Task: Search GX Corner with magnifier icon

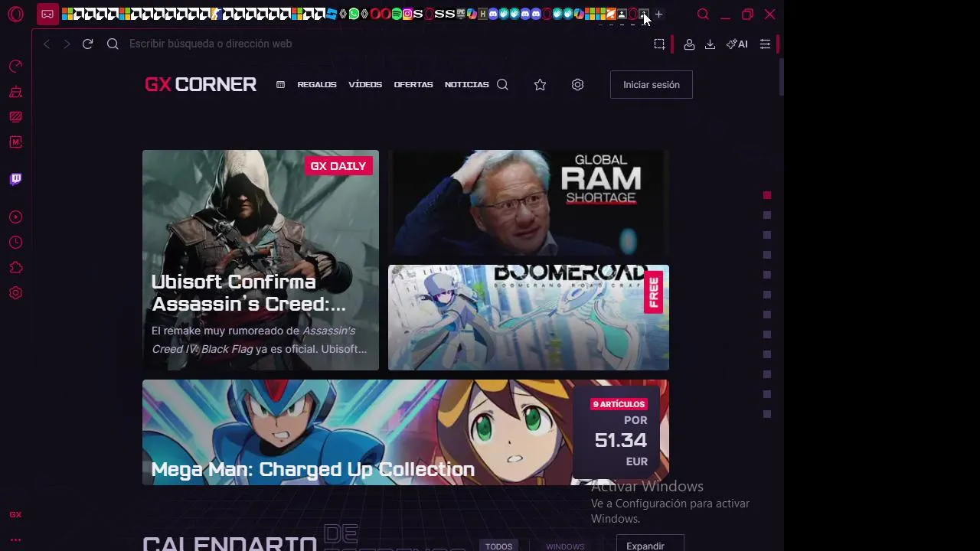Action: point(502,85)
